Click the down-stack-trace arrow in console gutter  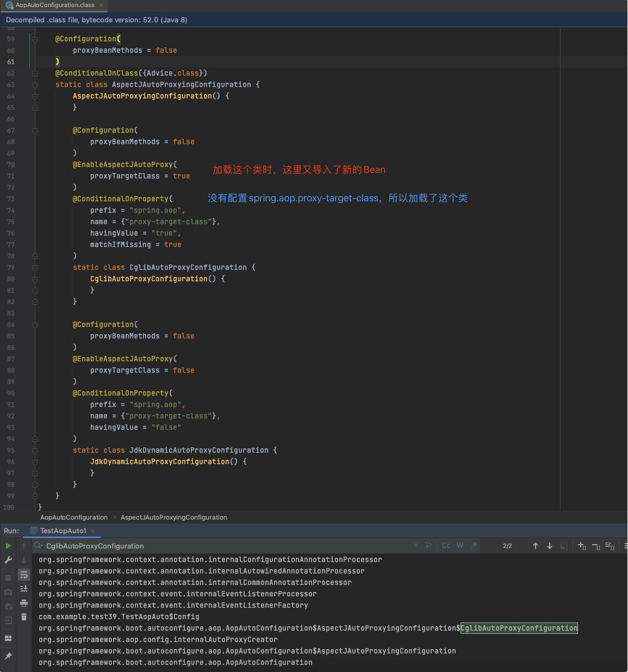[24, 560]
